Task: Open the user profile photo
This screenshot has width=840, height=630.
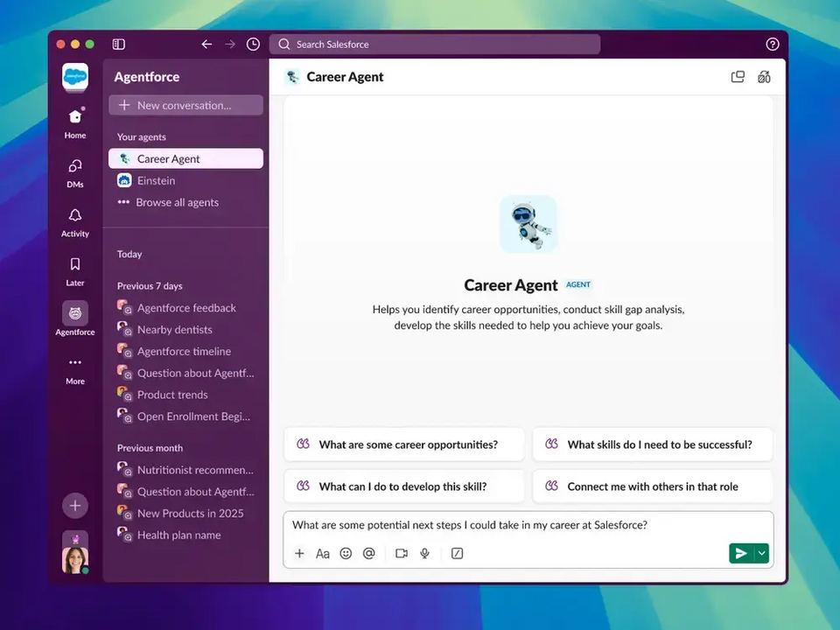Action: [x=75, y=559]
